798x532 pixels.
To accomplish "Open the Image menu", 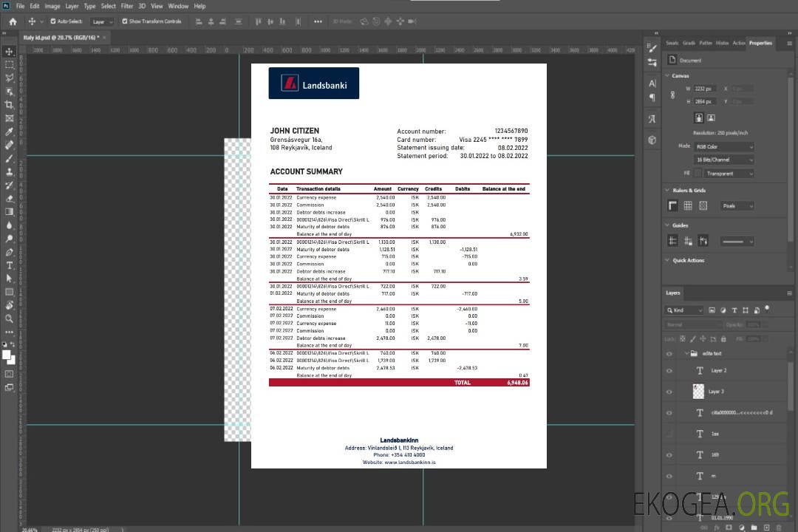I will click(x=52, y=6).
